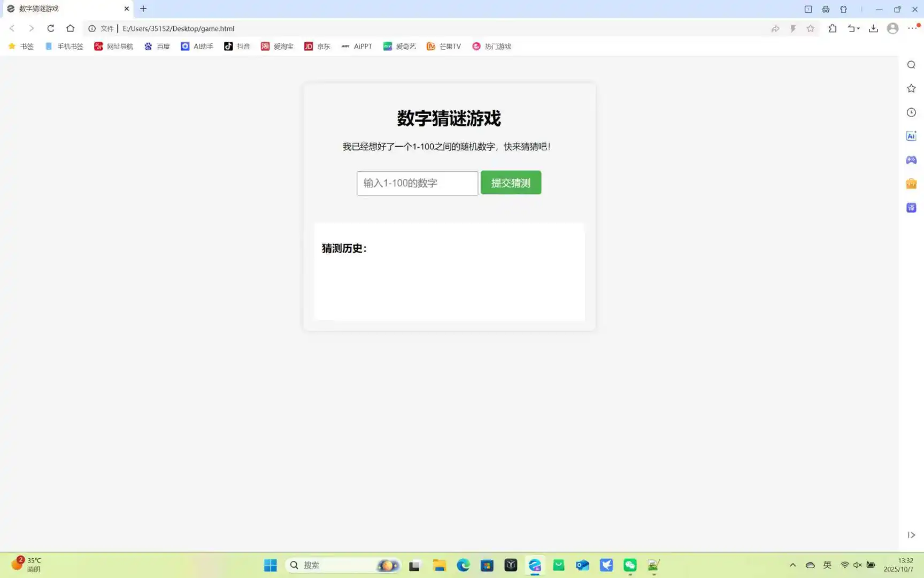Open the favorites star icon in the sidebar
Image resolution: width=924 pixels, height=578 pixels.
point(911,88)
